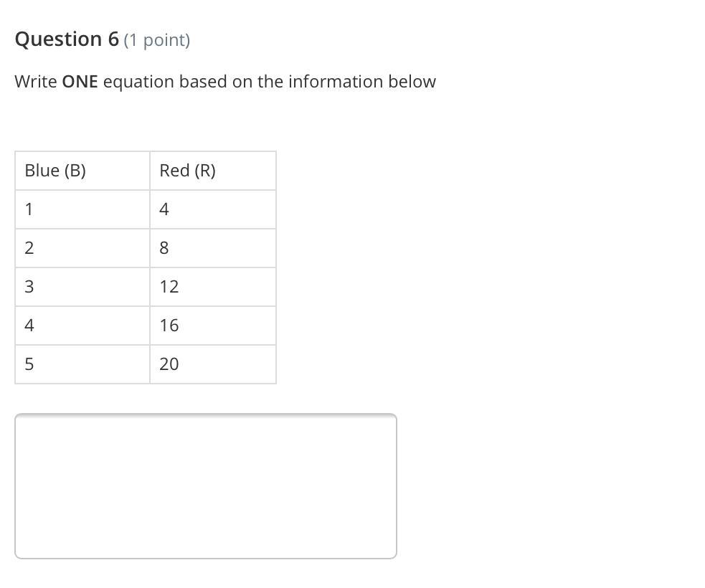Click the answer text box
Screen dimensions: 705x588
tap(206, 486)
